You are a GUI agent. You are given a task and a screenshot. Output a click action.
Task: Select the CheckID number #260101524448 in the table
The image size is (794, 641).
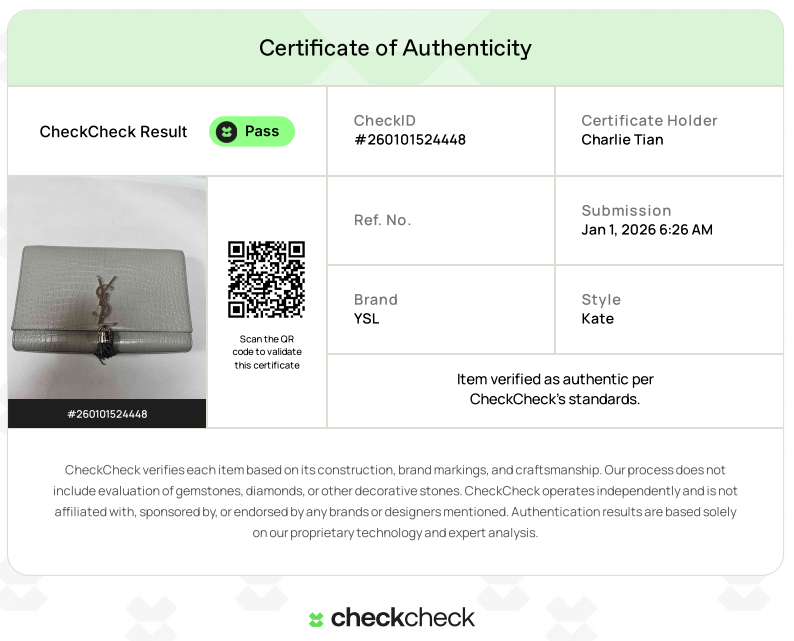coord(410,140)
